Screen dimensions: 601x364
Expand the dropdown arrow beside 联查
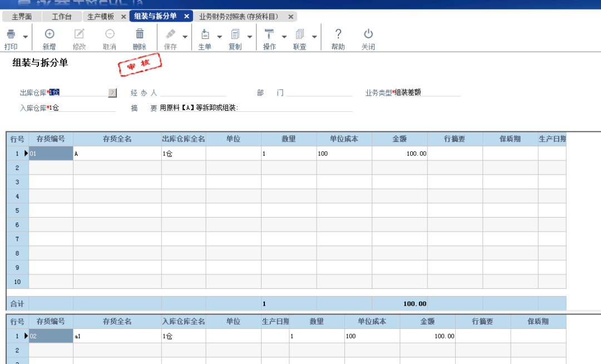[316, 37]
